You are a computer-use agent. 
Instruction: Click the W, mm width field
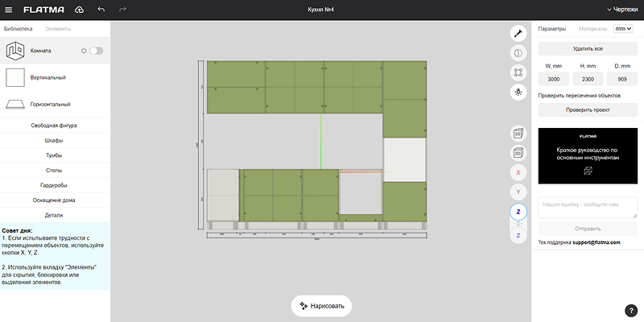[554, 79]
